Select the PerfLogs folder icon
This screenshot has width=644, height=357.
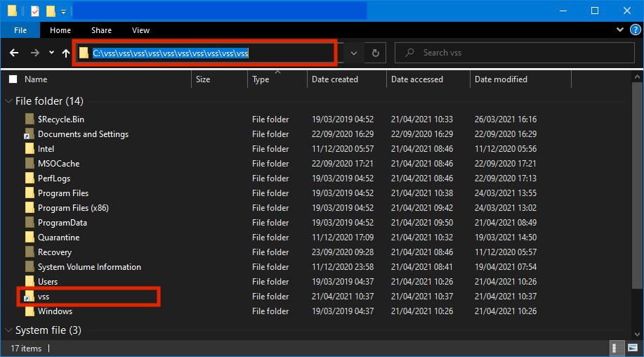[x=29, y=178]
